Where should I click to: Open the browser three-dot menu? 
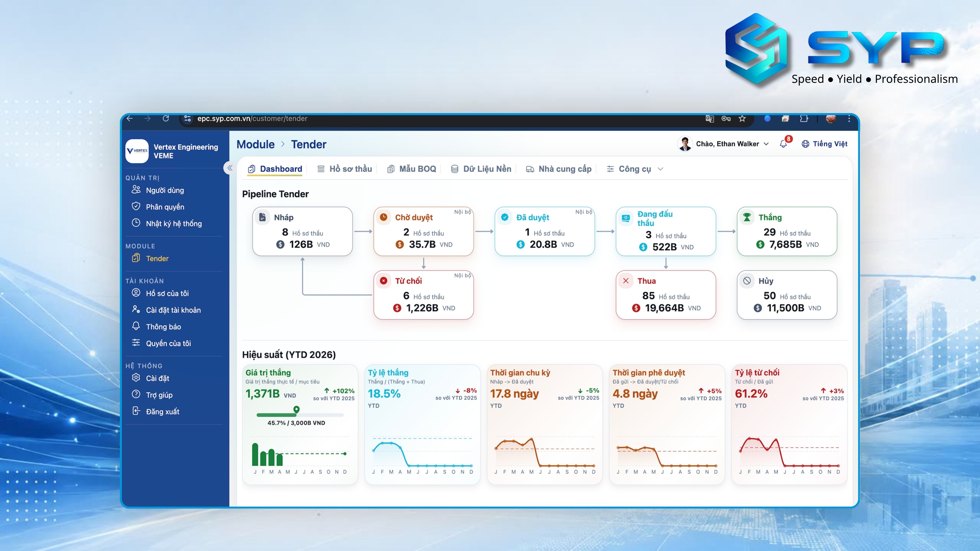point(849,118)
